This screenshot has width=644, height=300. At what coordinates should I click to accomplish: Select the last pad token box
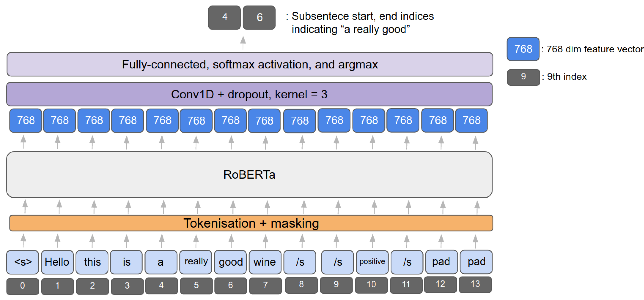tap(476, 262)
